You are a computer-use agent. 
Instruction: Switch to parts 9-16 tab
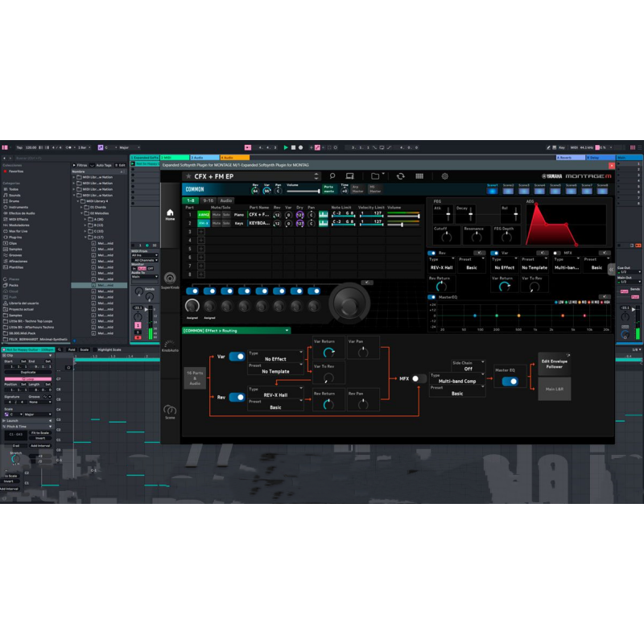[x=208, y=200]
